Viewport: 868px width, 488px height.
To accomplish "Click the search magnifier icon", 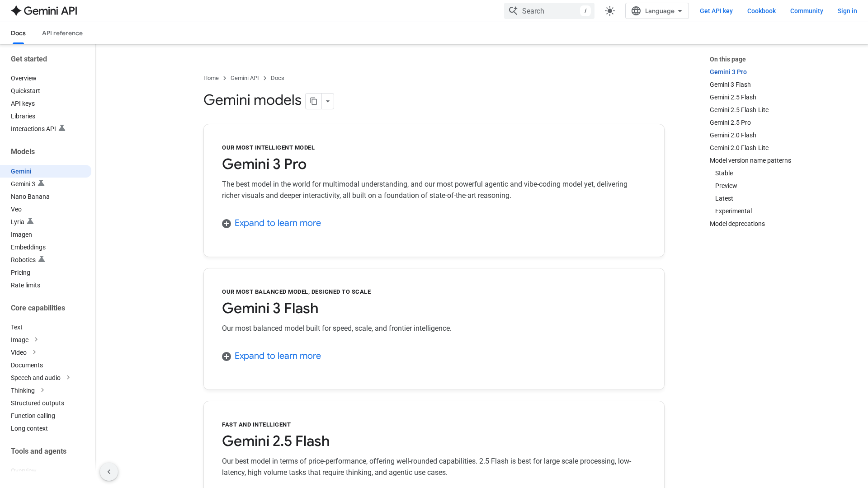I will click(x=513, y=11).
